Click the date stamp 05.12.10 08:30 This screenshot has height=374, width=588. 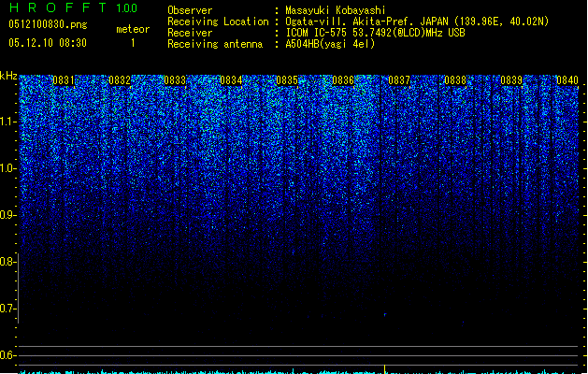click(x=48, y=43)
